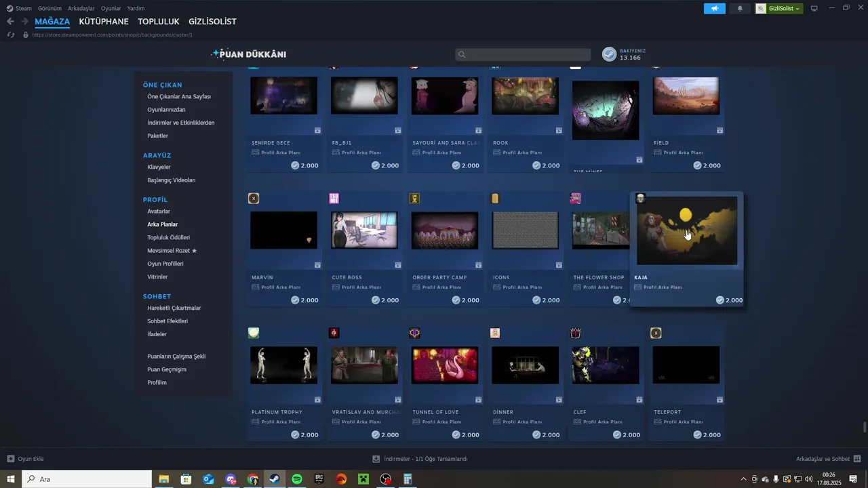
Task: Select Avatarlar under Profil
Action: coord(159,211)
